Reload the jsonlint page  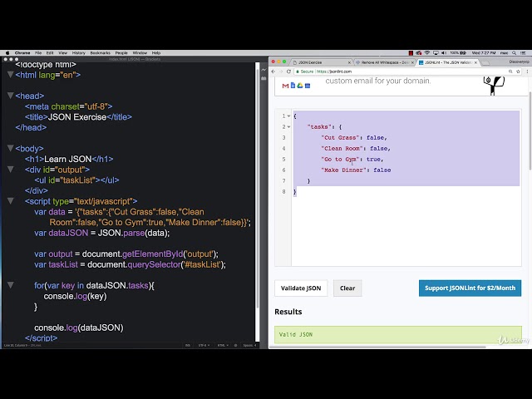(x=288, y=71)
